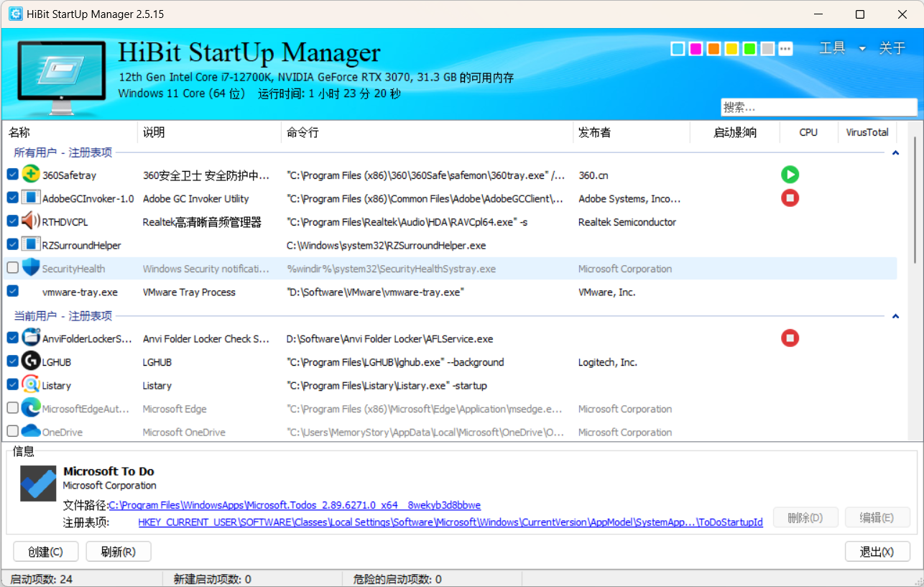Click the AdobeGCInvoker-1.0 program icon
The width and height of the screenshot is (924, 587).
(31, 198)
